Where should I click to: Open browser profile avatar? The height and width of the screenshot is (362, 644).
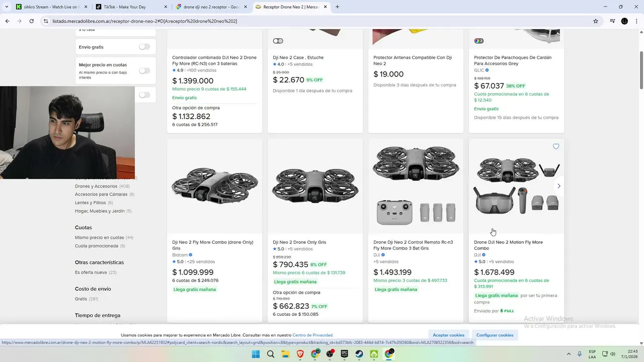(x=624, y=21)
